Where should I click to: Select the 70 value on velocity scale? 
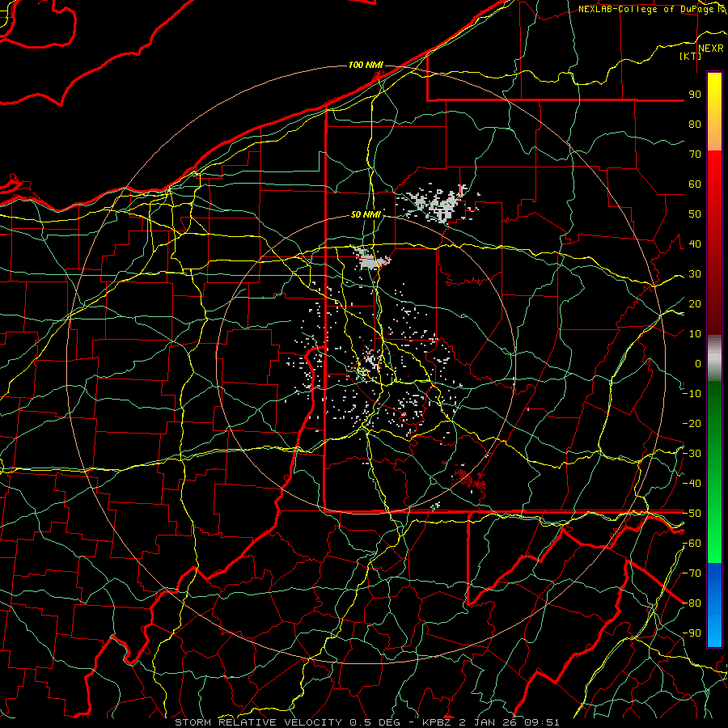695,154
